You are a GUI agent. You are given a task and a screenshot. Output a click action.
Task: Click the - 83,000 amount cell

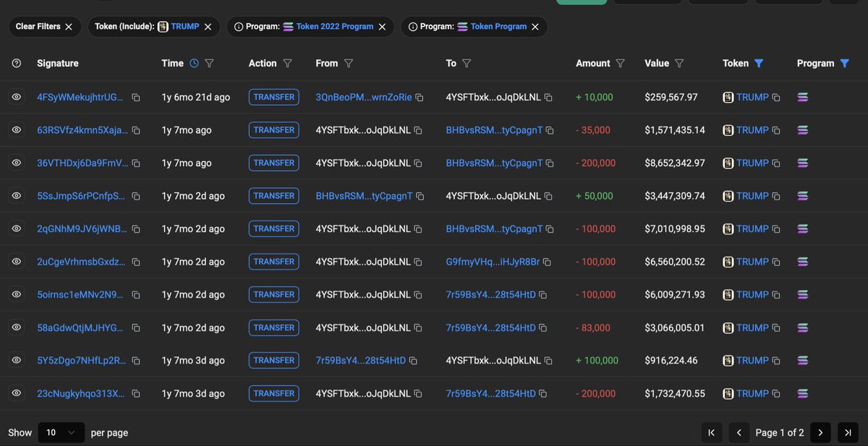coord(593,327)
